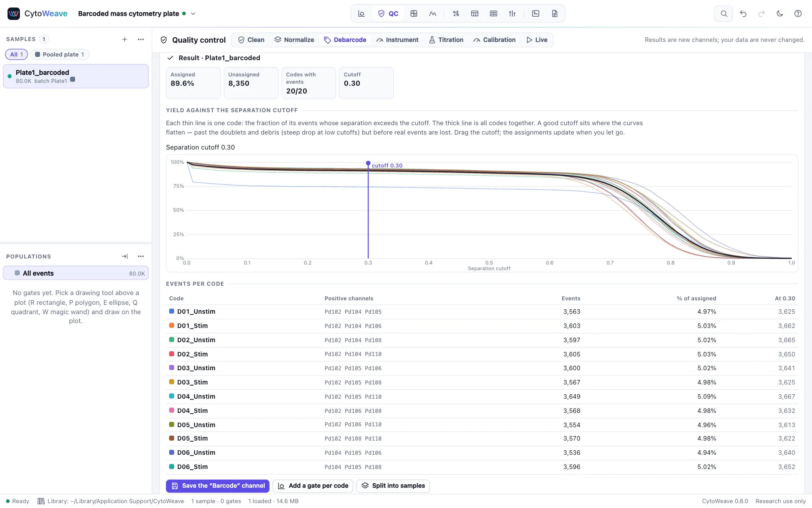Click the undo arrow

pos(743,13)
